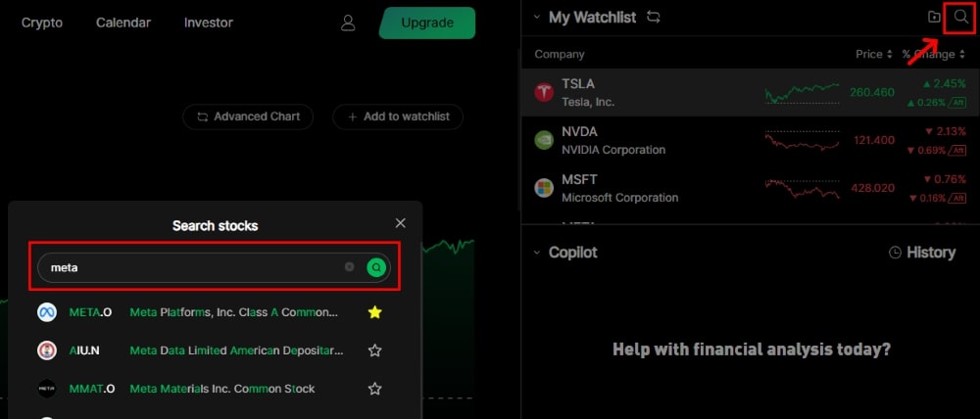Collapse the My Watchlist panel chevron
This screenshot has width=980, height=419.
click(536, 18)
